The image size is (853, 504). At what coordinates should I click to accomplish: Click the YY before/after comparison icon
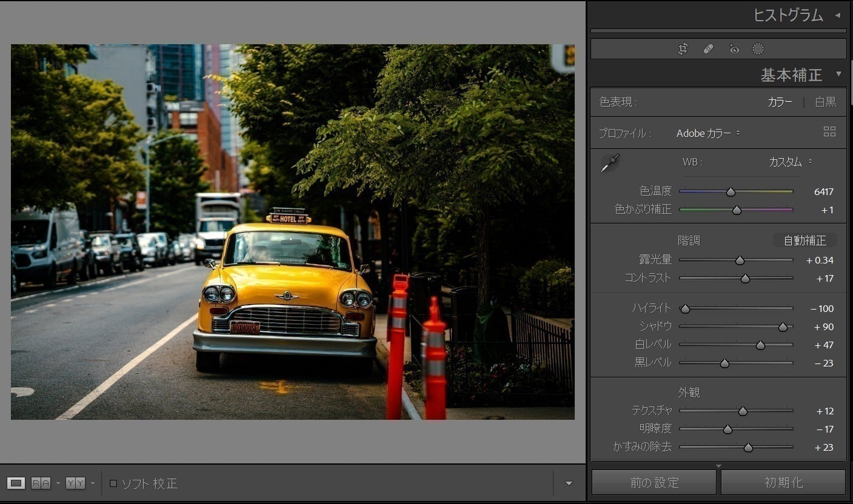pyautogui.click(x=75, y=483)
